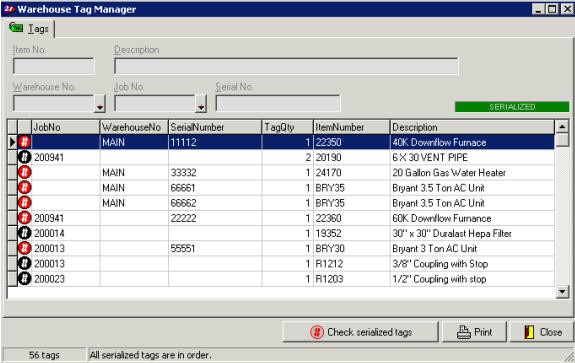
Task: Click job number 200014 cell
Action: pos(66,233)
